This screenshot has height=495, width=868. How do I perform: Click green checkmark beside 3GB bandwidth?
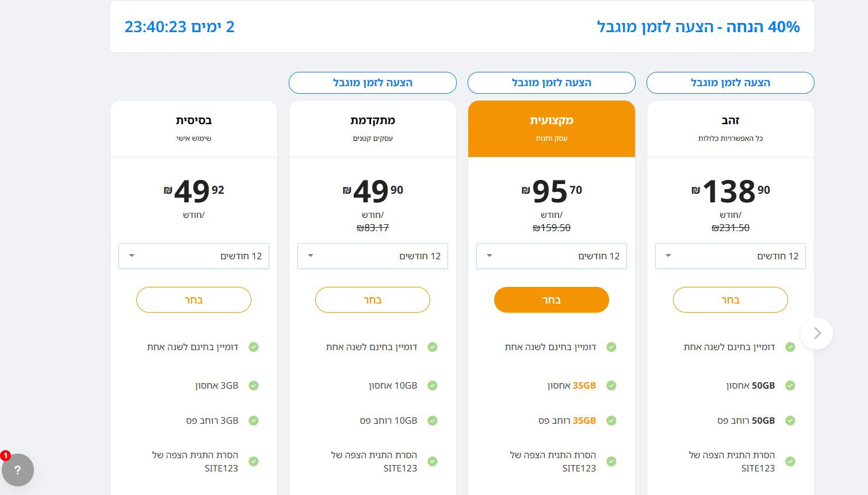click(254, 421)
